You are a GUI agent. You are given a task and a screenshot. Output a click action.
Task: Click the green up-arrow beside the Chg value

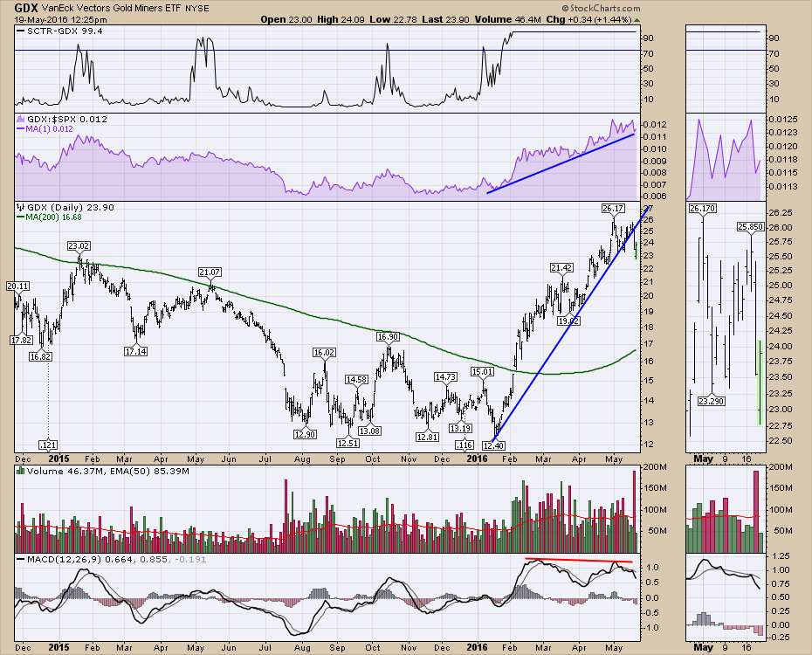637,20
